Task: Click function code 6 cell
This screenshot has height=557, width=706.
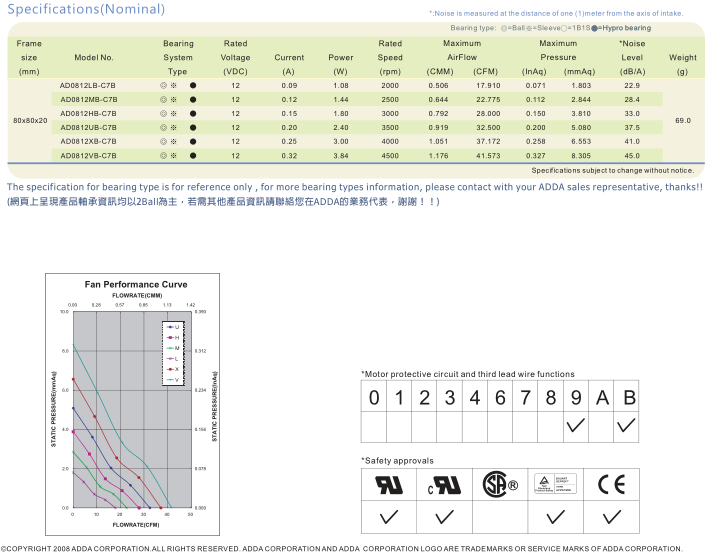Action: coord(500,396)
